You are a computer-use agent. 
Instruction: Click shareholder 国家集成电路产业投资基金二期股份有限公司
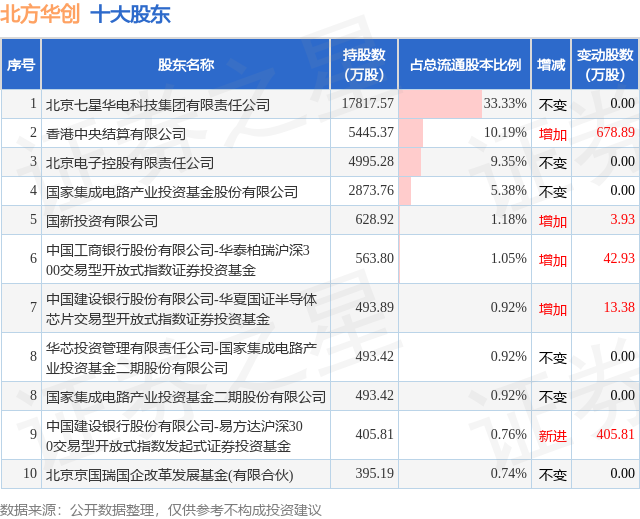186,397
